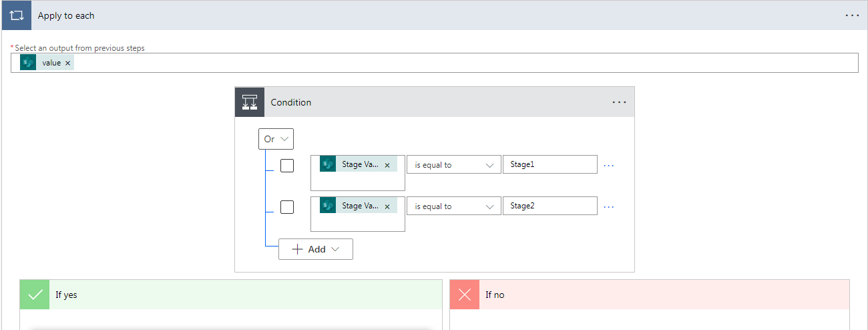Click the If no red X icon
Screen dimensions: 868x330
tap(465, 295)
